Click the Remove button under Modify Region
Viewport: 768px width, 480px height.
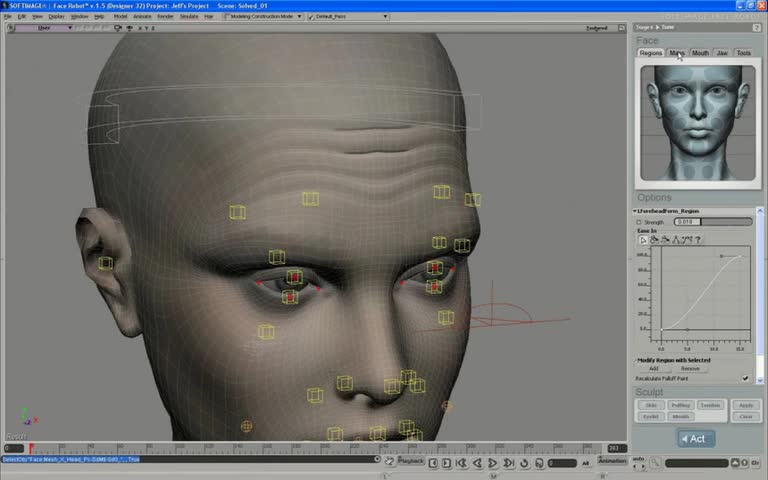click(690, 369)
